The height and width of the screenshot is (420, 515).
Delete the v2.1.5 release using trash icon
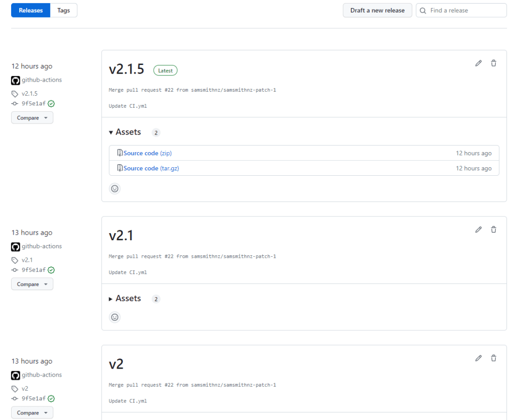(x=493, y=63)
